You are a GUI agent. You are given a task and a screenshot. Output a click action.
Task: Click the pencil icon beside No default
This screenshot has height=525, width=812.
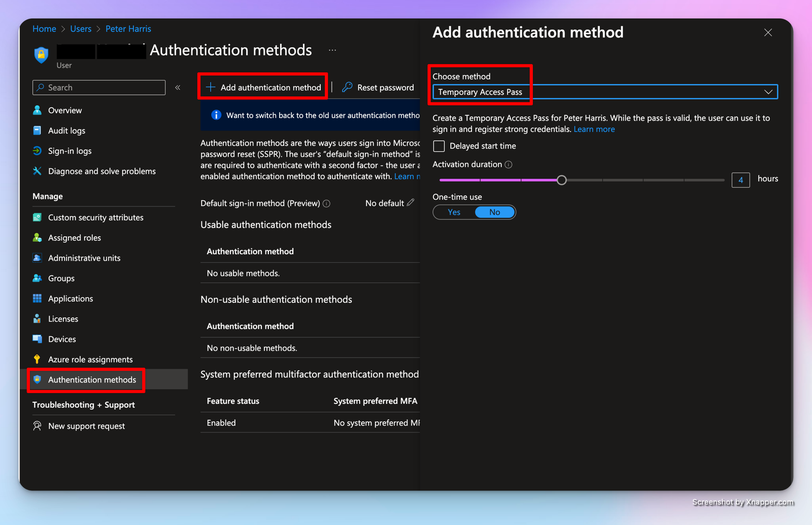click(x=411, y=202)
